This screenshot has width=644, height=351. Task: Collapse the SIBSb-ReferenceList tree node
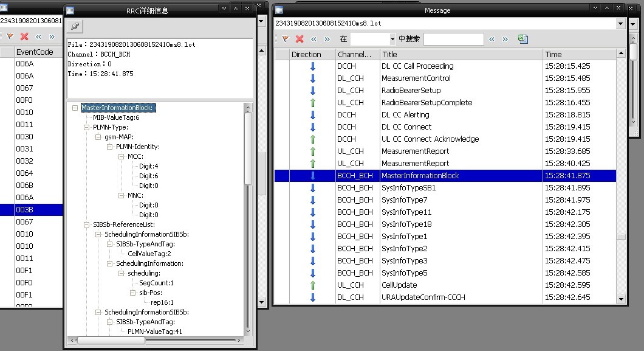click(86, 225)
